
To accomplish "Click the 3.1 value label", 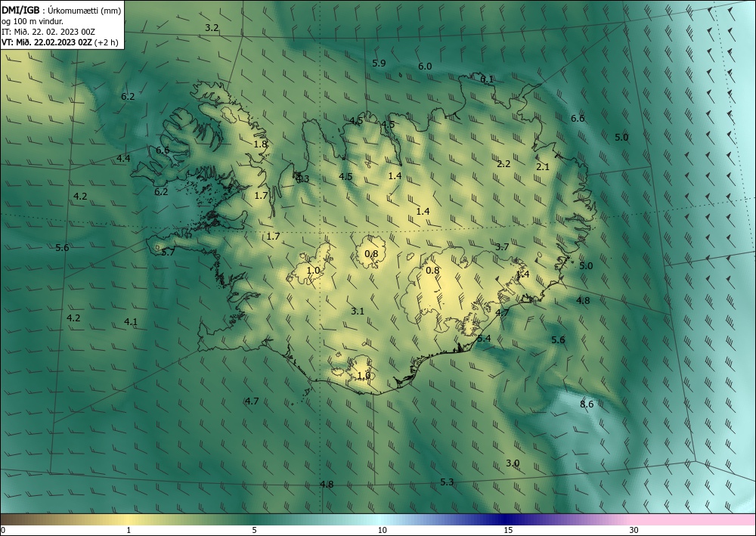I will (x=358, y=311).
